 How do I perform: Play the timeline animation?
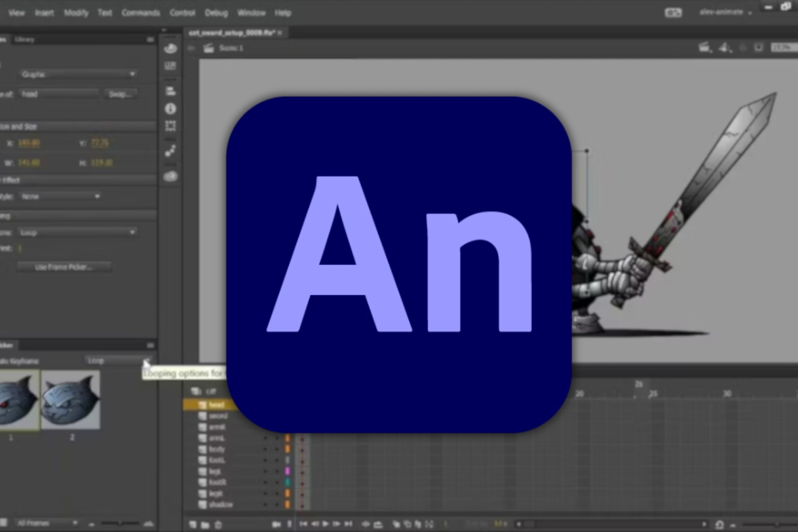[x=325, y=524]
